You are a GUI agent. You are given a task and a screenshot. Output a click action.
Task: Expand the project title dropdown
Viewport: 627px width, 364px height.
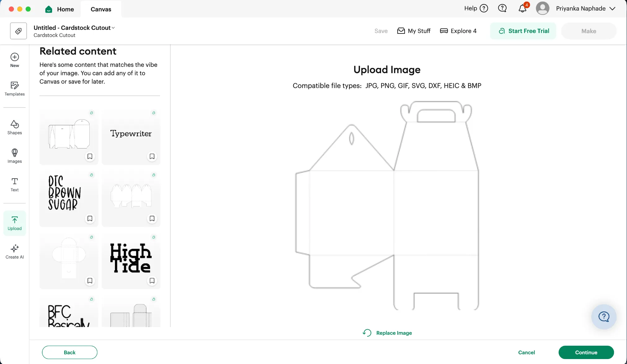click(x=113, y=28)
